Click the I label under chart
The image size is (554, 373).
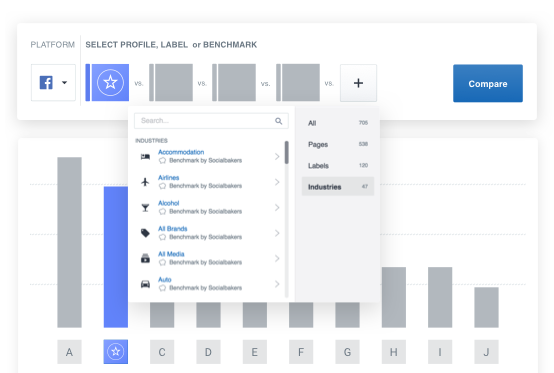pos(440,352)
